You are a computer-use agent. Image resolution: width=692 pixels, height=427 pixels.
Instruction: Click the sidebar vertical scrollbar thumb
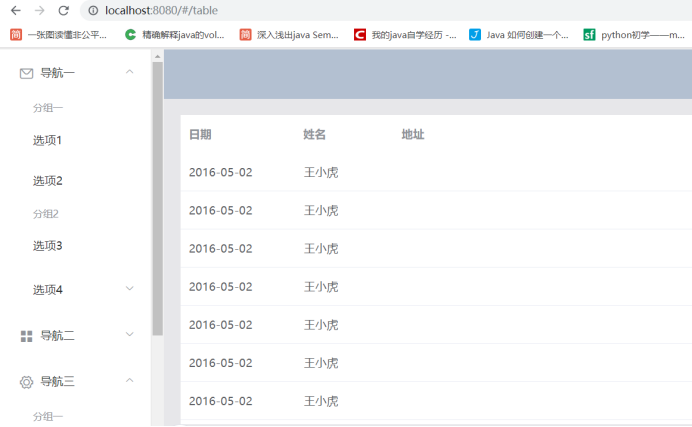(158, 199)
